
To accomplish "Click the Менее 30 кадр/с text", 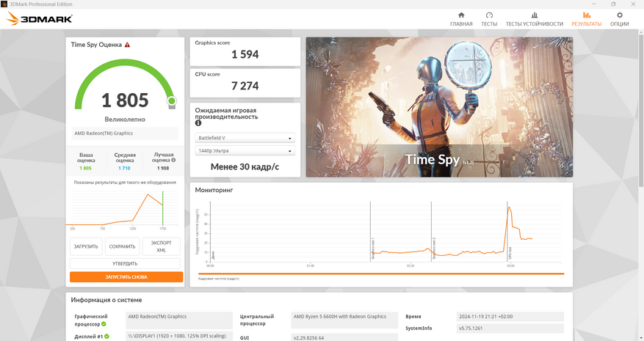I will coord(245,166).
